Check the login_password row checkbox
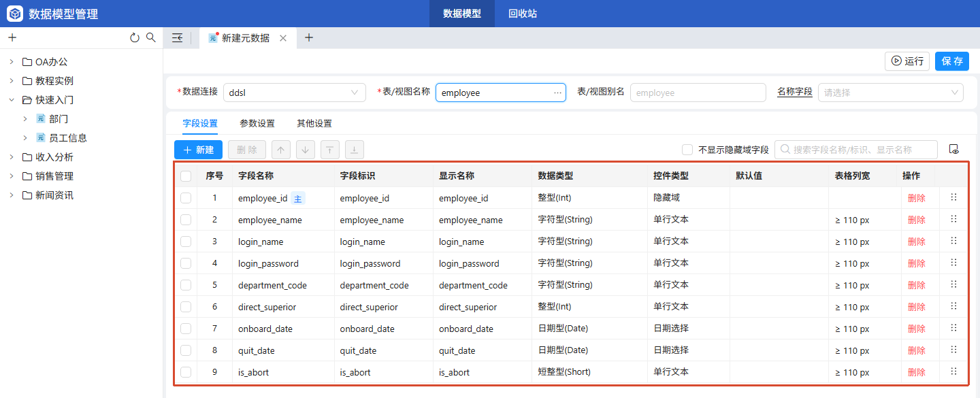The image size is (980, 398). tap(186, 263)
